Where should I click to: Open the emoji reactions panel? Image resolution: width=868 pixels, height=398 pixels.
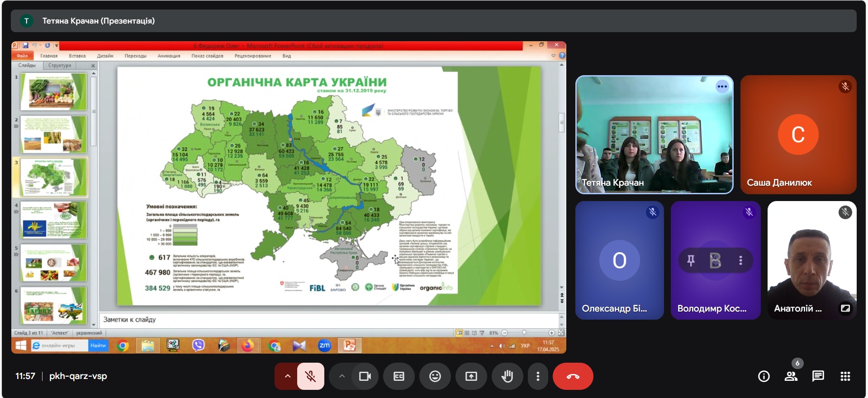click(435, 376)
